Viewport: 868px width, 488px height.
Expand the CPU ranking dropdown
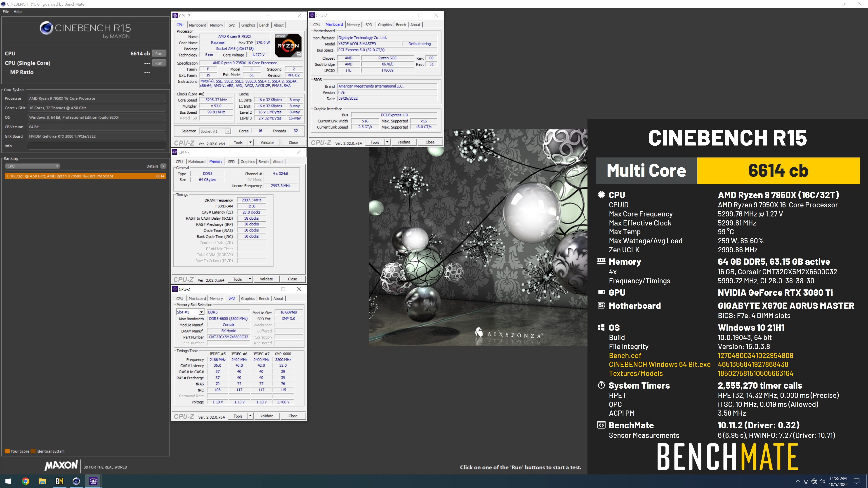33,166
